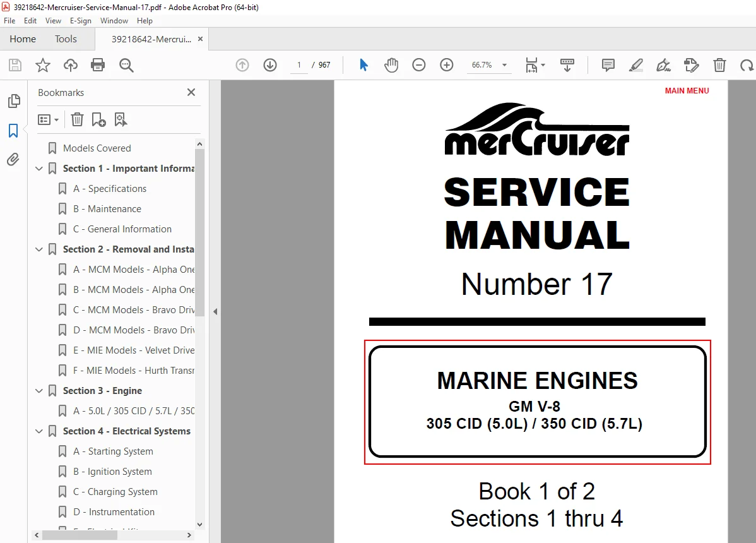756x543 pixels.
Task: Open Page Thumbnails panel
Action: coord(14,101)
